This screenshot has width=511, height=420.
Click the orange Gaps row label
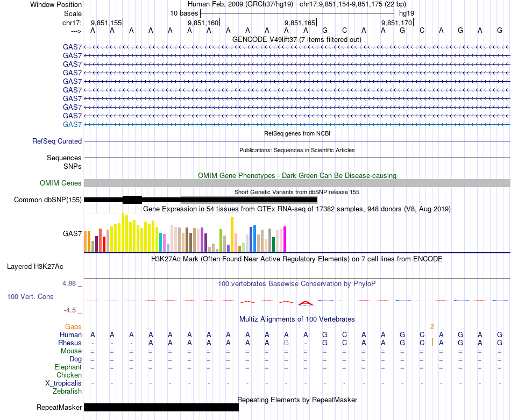click(x=73, y=327)
